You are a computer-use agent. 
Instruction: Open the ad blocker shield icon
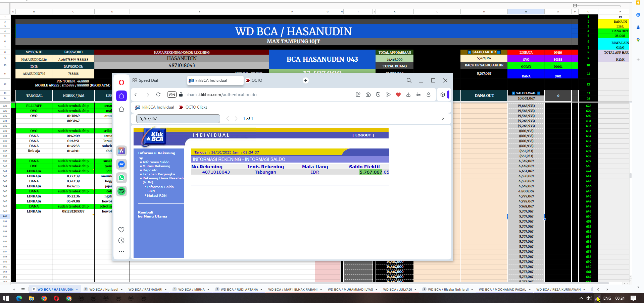tap(378, 95)
